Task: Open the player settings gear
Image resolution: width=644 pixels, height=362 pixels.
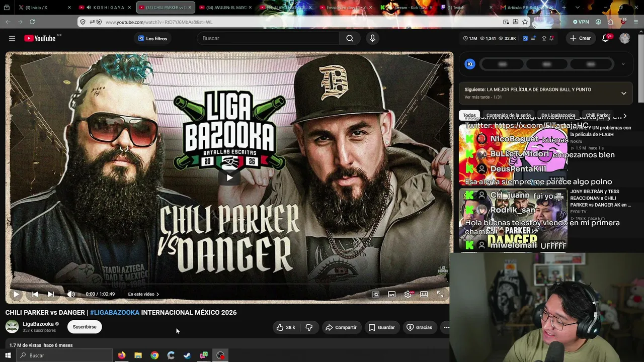Action: pyautogui.click(x=408, y=294)
